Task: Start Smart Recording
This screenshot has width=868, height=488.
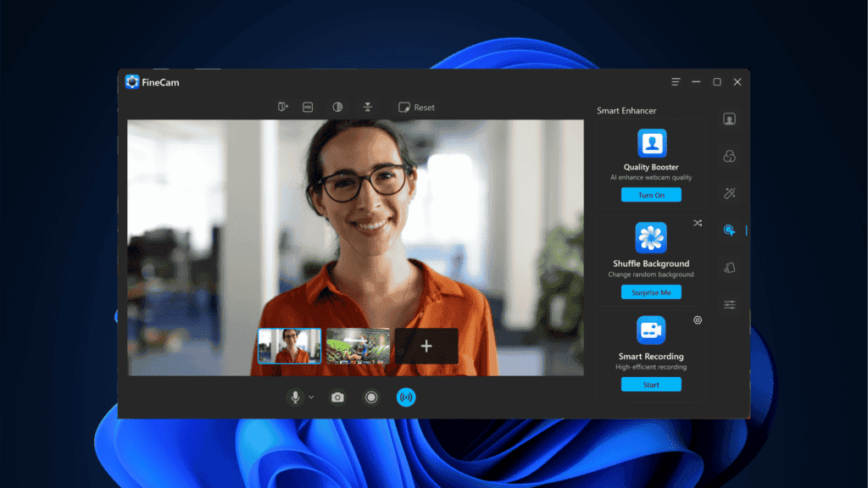Action: (651, 385)
